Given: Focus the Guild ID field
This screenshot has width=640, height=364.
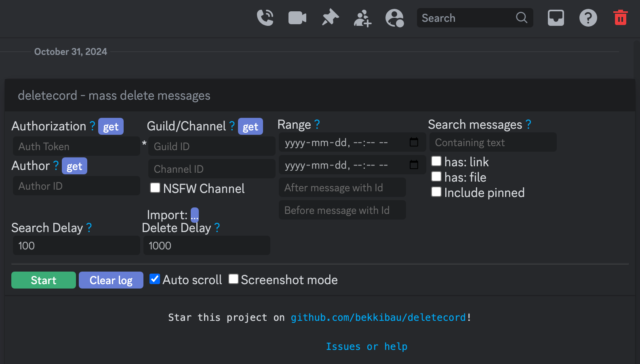Looking at the screenshot, I should coord(212,146).
